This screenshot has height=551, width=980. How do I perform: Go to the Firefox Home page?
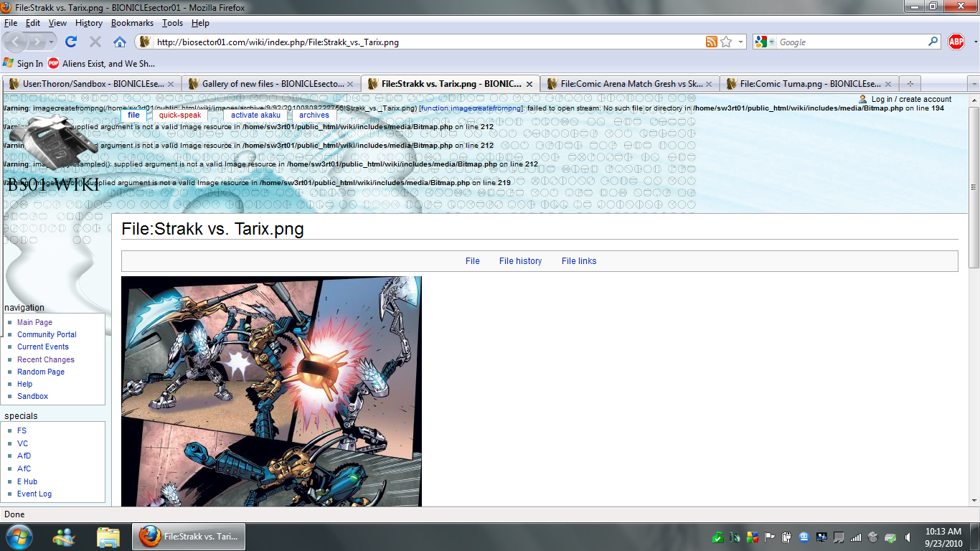tap(120, 42)
